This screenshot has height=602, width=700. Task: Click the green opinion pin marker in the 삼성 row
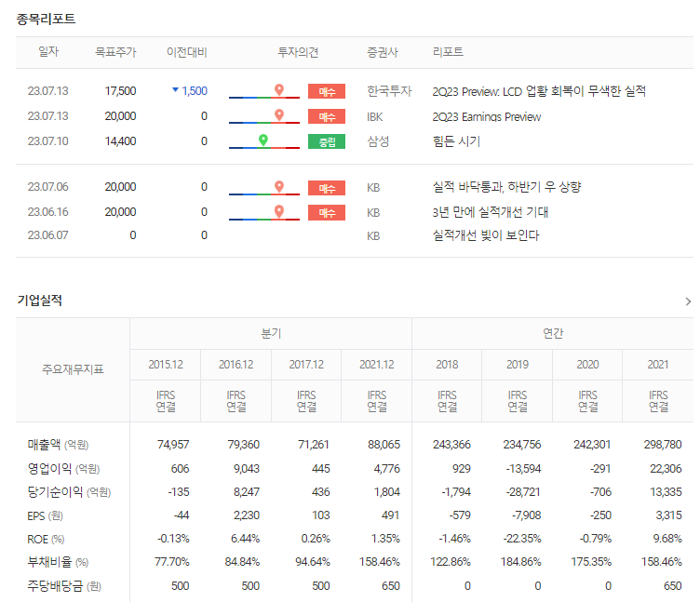point(263,140)
